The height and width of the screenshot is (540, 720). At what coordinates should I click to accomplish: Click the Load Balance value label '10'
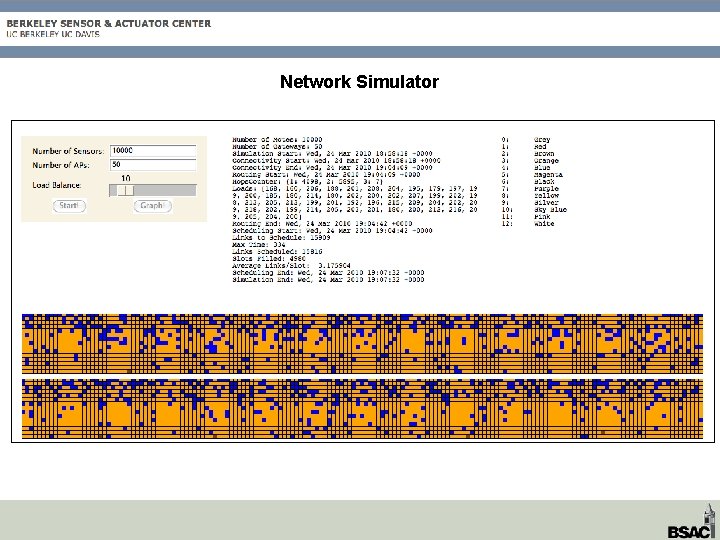click(x=126, y=178)
